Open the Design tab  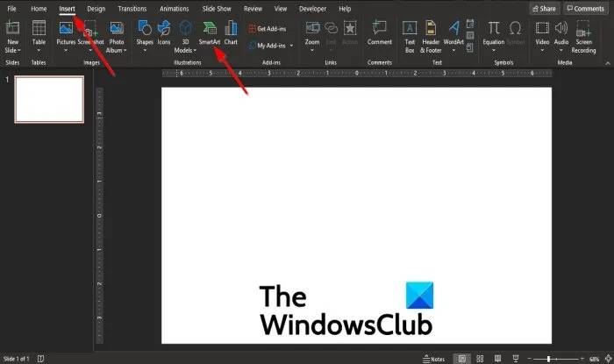pos(96,9)
